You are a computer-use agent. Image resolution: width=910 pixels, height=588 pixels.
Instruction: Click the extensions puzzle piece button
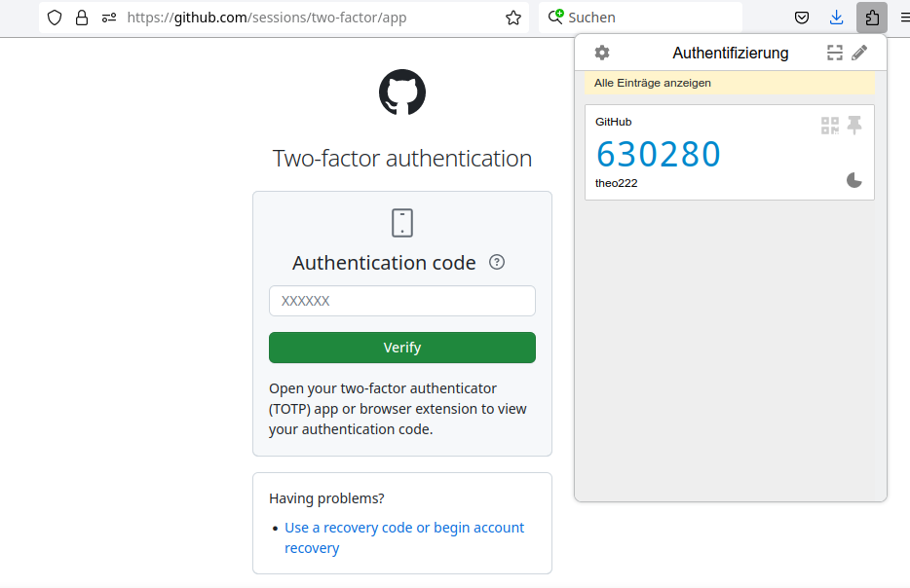(x=872, y=18)
